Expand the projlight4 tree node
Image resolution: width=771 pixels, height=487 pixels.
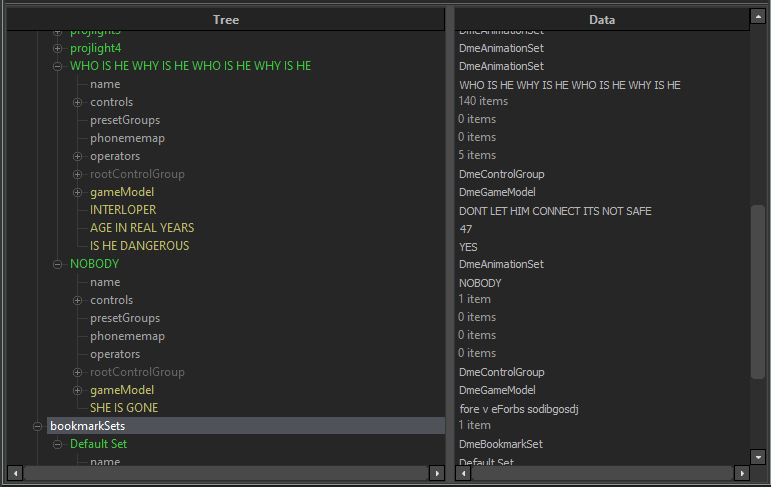[x=58, y=48]
